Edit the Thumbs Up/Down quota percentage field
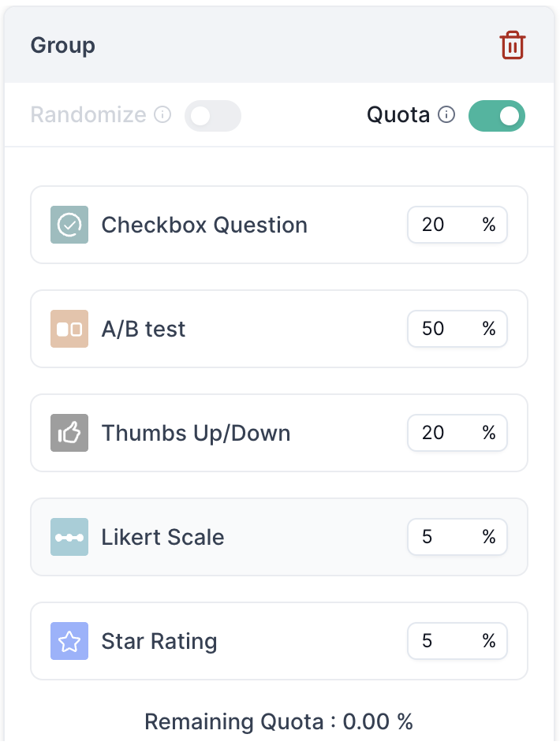Screen dimensions: 560x749 [x=457, y=433]
